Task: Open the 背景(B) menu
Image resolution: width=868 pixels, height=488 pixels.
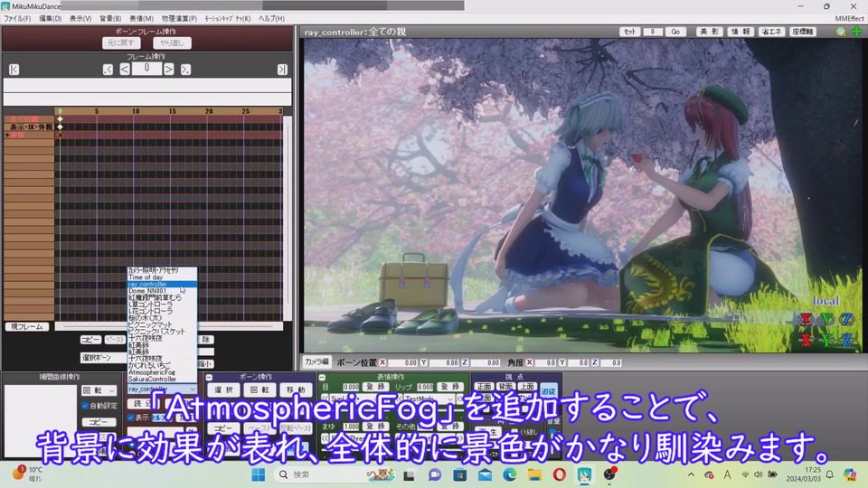Action: click(x=110, y=18)
